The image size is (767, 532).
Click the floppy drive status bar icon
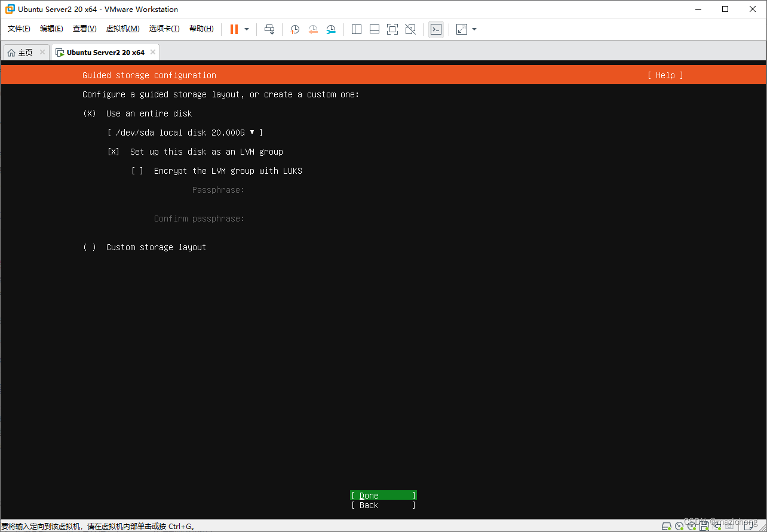point(704,525)
